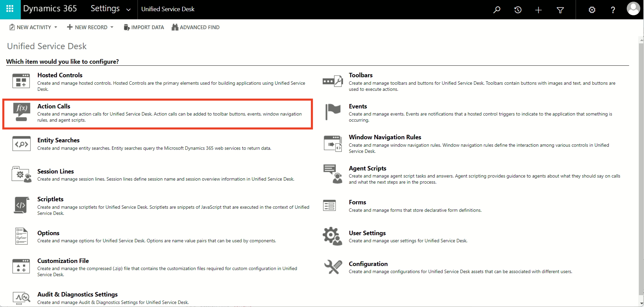Click the help question mark icon
Image resolution: width=644 pixels, height=307 pixels.
tap(613, 10)
